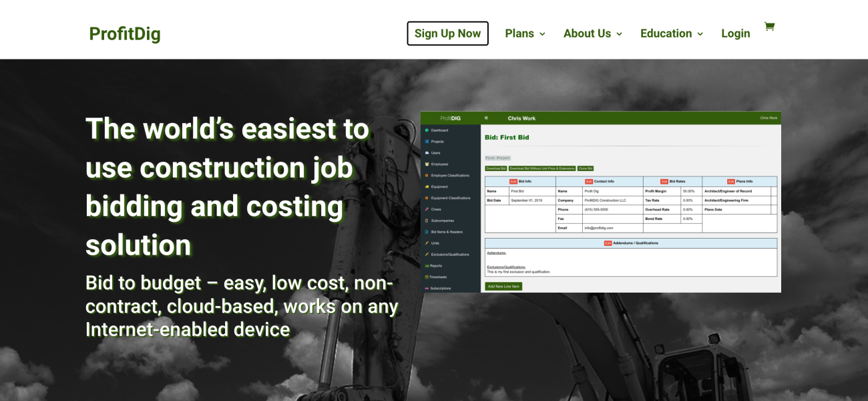
Task: Click the Bid to budget subheading text
Action: (x=242, y=306)
